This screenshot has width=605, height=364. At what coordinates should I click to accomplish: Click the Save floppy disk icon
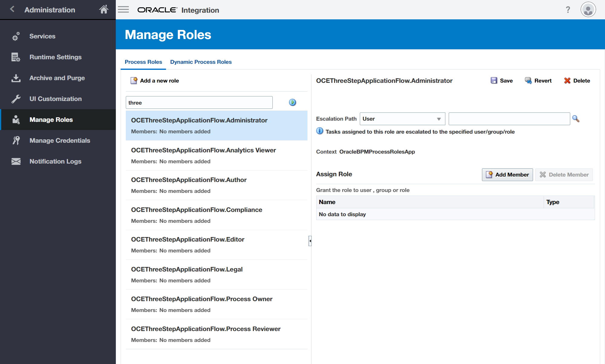494,80
